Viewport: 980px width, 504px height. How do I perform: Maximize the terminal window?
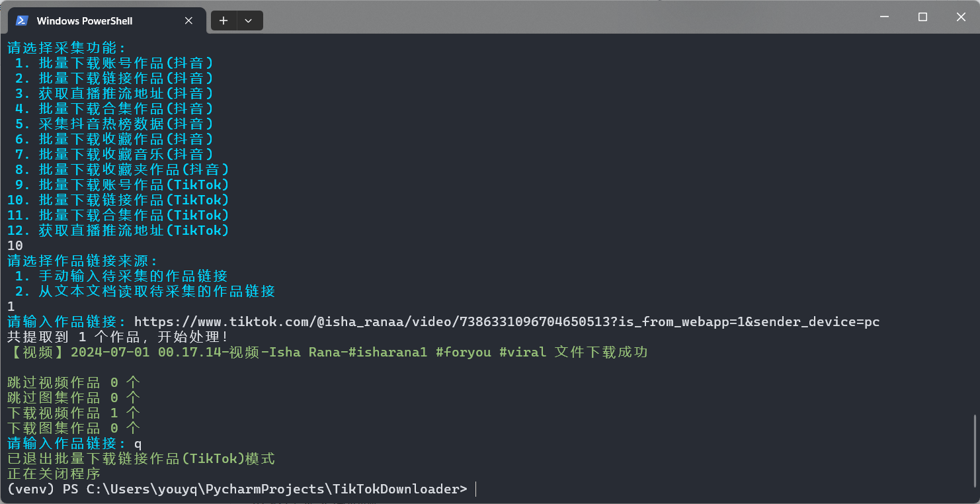[922, 17]
